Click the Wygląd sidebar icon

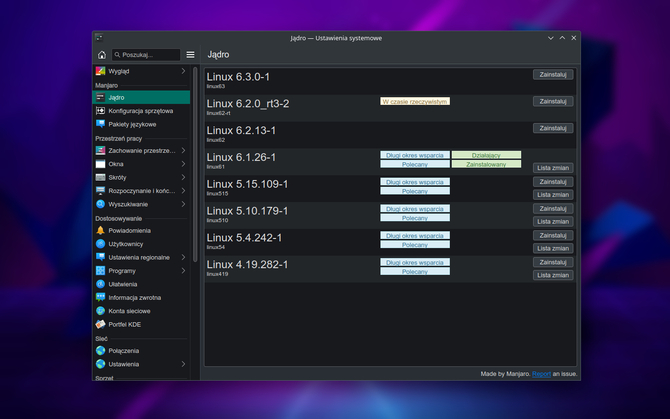pyautogui.click(x=100, y=71)
